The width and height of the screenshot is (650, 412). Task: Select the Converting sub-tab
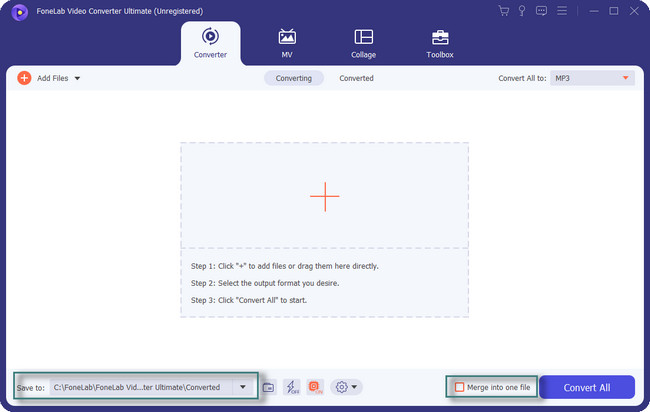tap(293, 78)
